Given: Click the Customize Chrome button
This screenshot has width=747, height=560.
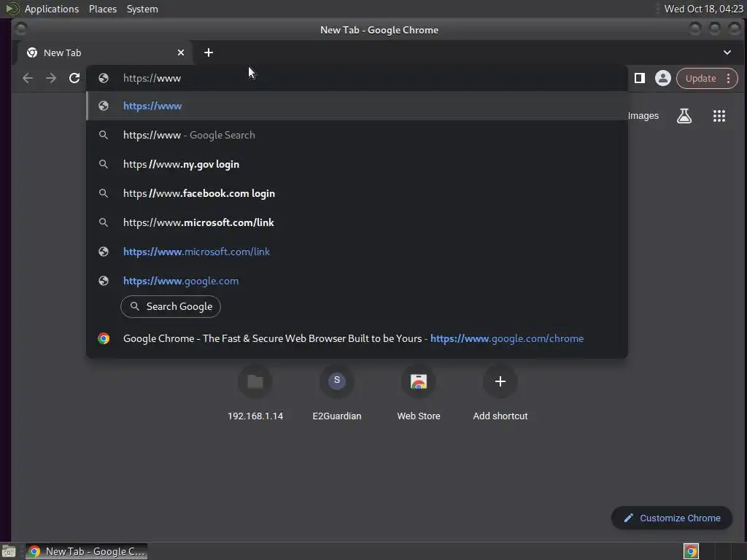Looking at the screenshot, I should [672, 518].
